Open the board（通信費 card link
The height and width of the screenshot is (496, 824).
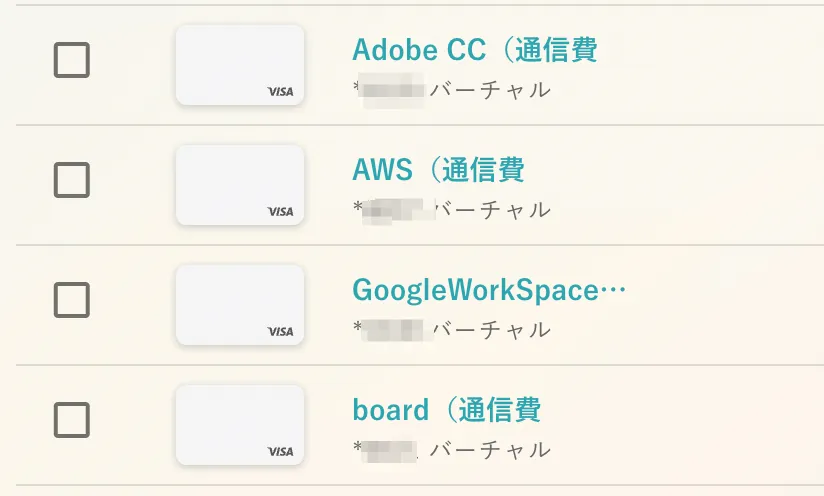pos(446,410)
